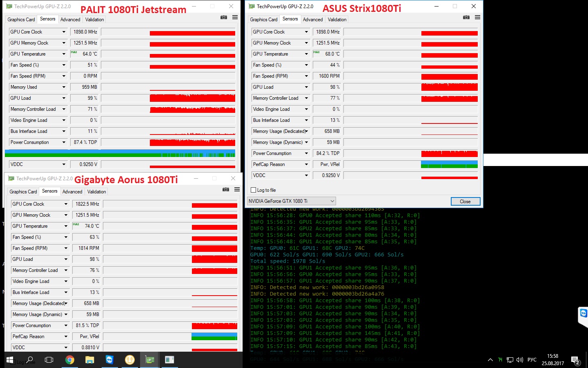Switch to the miner console taskbar icon
This screenshot has width=588, height=368.
tap(169, 360)
